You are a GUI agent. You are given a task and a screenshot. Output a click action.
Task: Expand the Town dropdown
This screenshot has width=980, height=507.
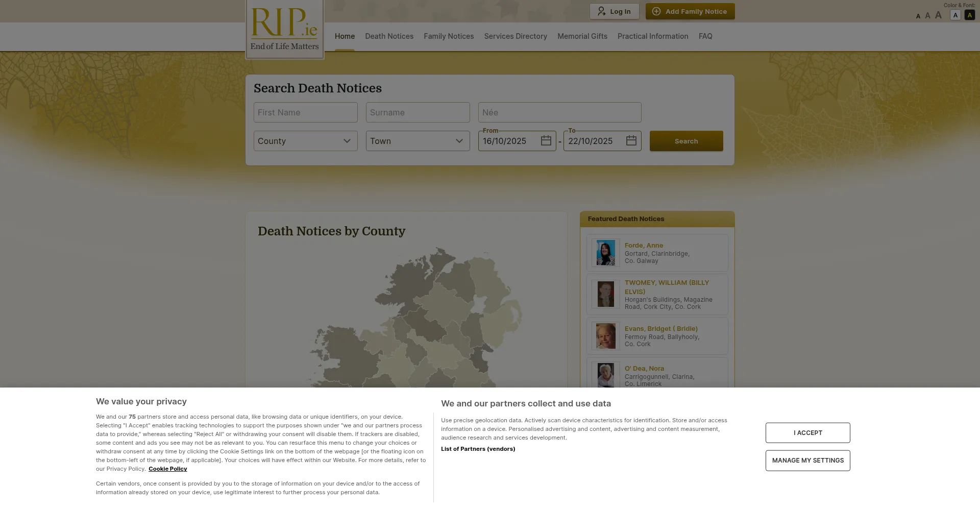pos(418,141)
